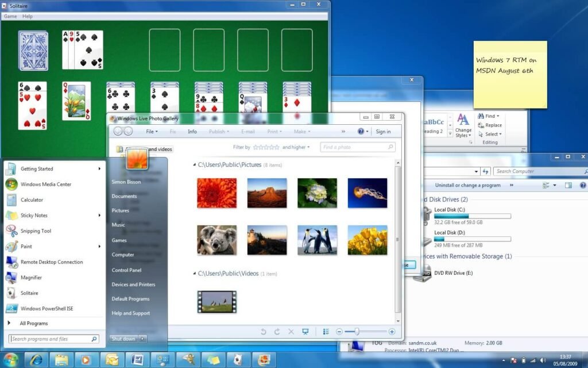Open the Sticky Notes taskbar icon
588x368 pixels.
click(x=214, y=360)
